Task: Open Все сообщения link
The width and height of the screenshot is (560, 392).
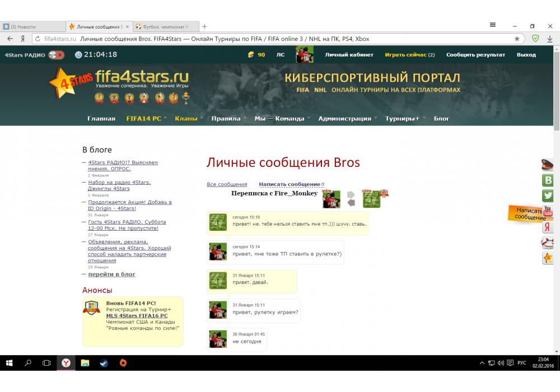Action: point(227,184)
